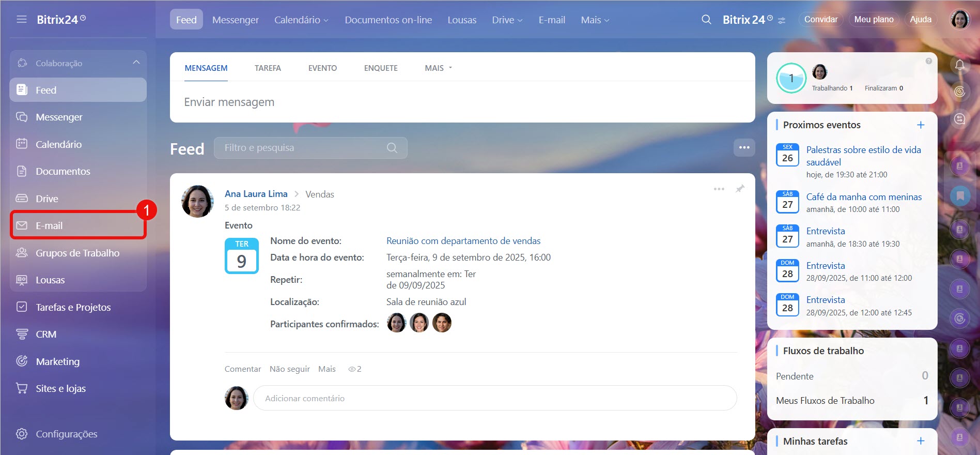Click the search magnifier in top bar
The height and width of the screenshot is (455, 980).
pos(706,20)
